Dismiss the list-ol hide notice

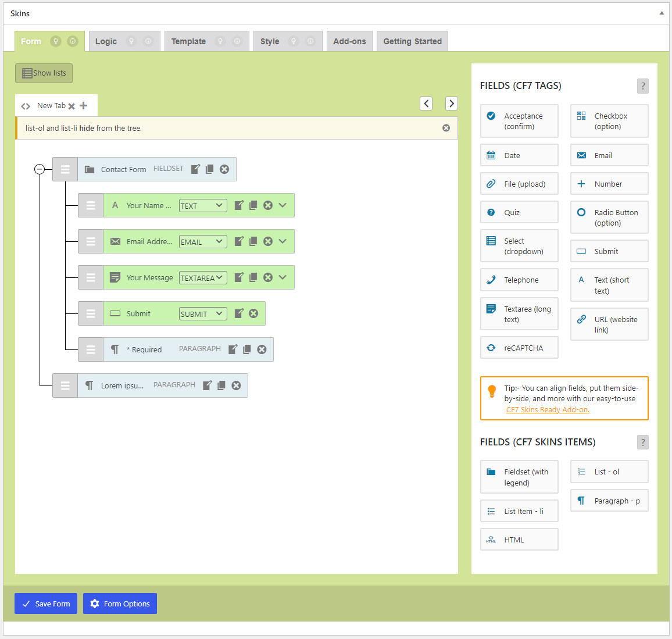(446, 128)
